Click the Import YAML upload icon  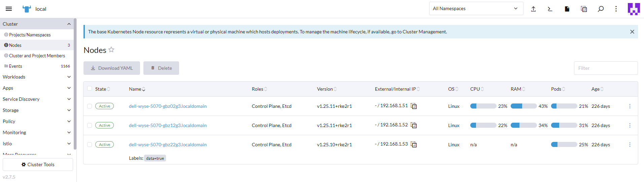pyautogui.click(x=533, y=9)
